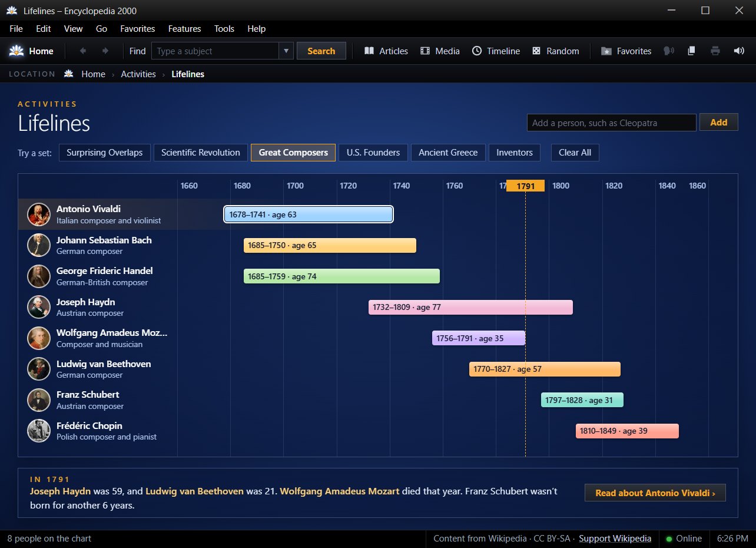This screenshot has width=756, height=548.
Task: Click the Search button
Action: tap(321, 51)
